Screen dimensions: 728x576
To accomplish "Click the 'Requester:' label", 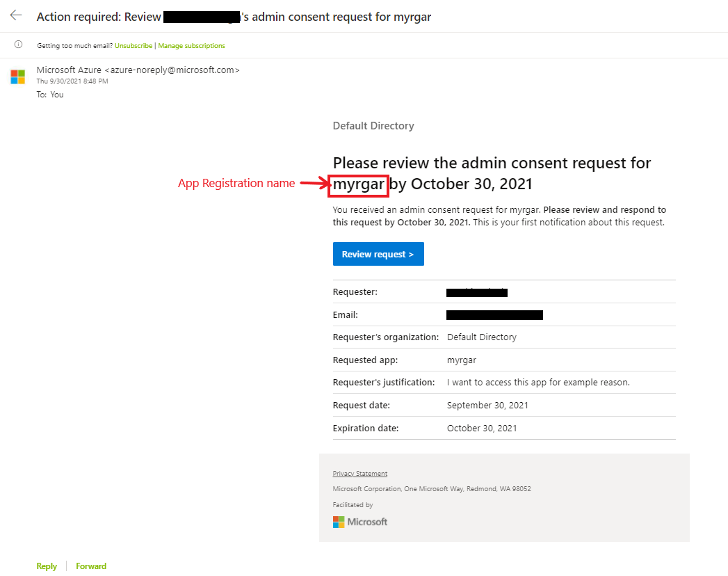I will pyautogui.click(x=355, y=291).
